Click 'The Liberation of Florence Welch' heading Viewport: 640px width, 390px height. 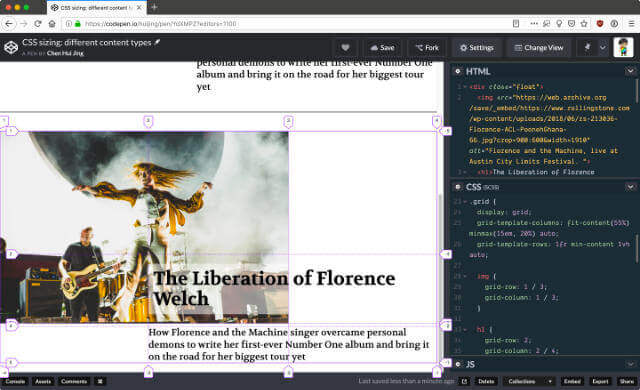(274, 288)
